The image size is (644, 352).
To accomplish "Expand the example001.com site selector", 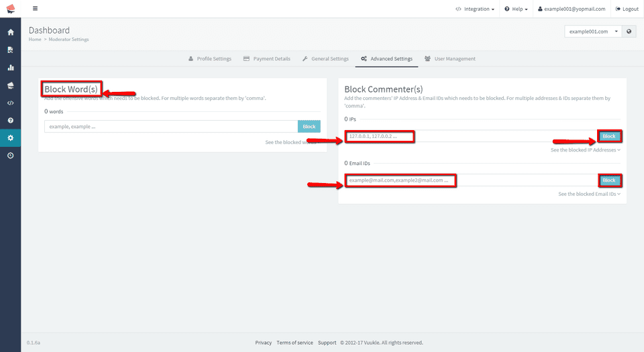I will click(593, 32).
